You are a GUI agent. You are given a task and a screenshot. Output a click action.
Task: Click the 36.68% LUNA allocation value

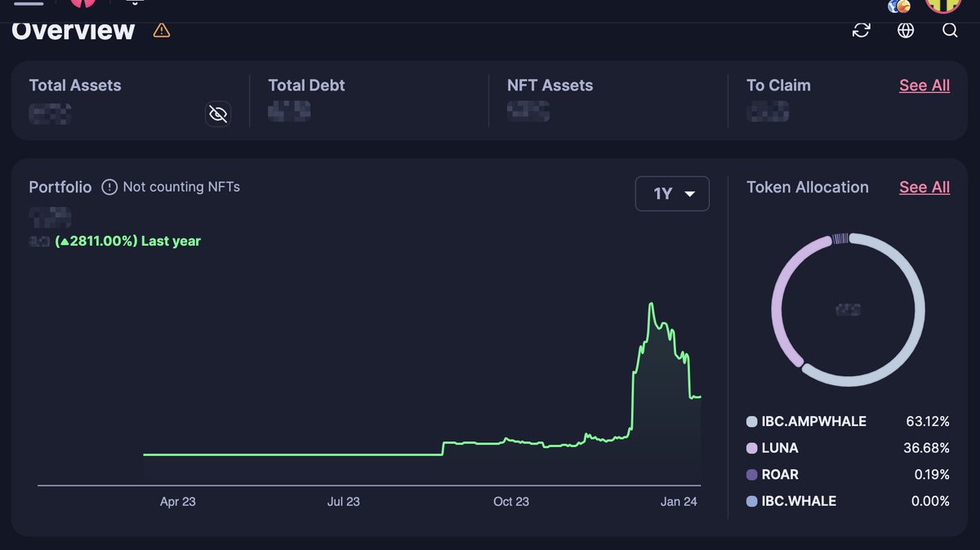928,448
